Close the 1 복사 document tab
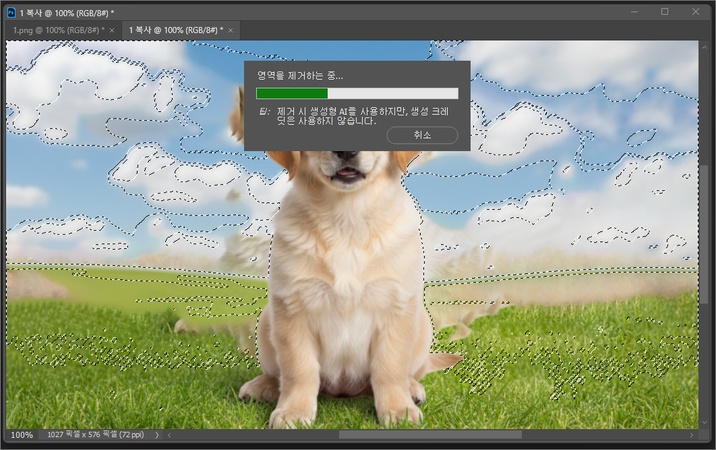 (x=232, y=31)
